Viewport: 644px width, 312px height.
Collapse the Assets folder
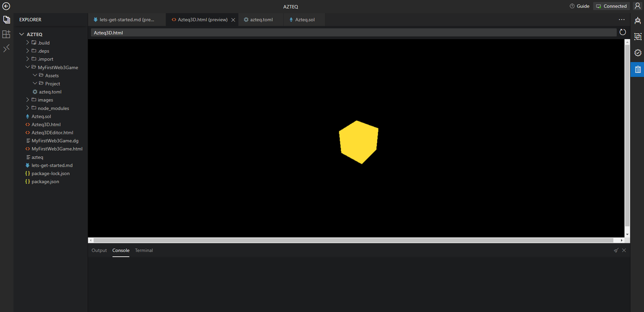[x=35, y=75]
